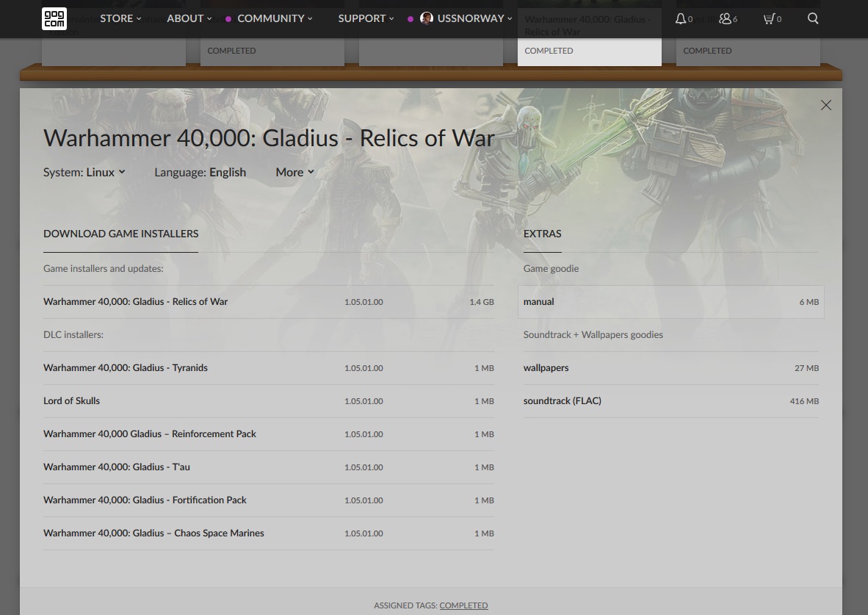Click the 27 MB wallpapers size
Image resolution: width=868 pixels, height=615 pixels.
806,368
